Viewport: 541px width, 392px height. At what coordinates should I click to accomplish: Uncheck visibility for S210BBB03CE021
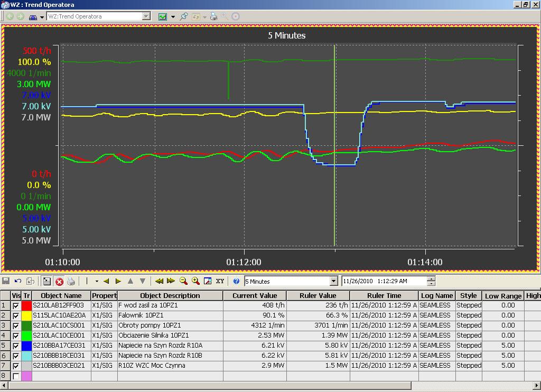[16, 366]
